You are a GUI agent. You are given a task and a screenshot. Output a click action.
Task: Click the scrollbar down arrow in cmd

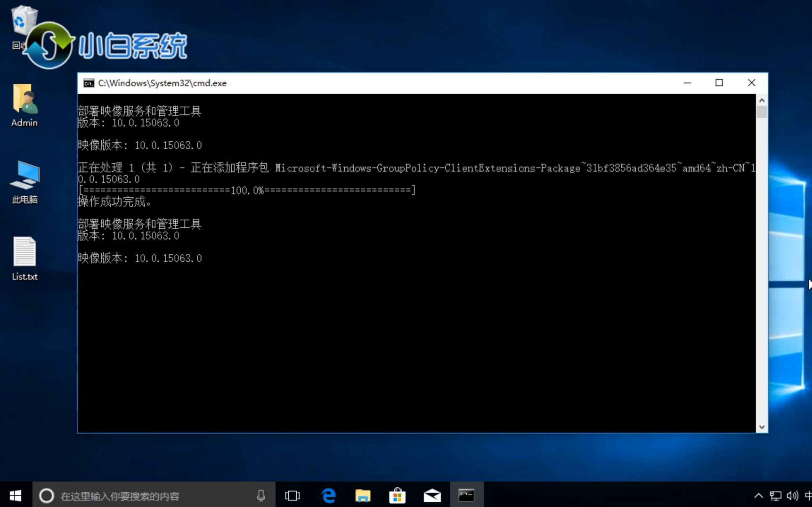point(762,427)
